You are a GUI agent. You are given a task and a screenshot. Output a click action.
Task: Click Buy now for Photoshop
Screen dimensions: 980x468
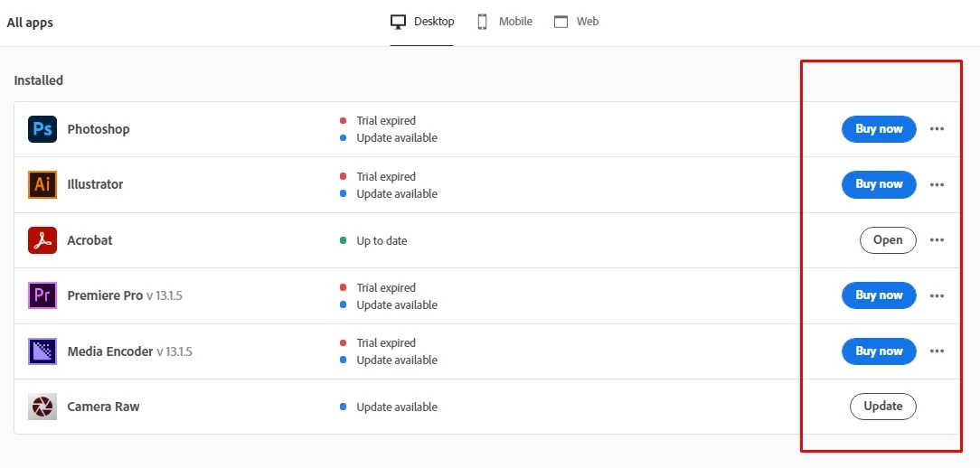[879, 129]
